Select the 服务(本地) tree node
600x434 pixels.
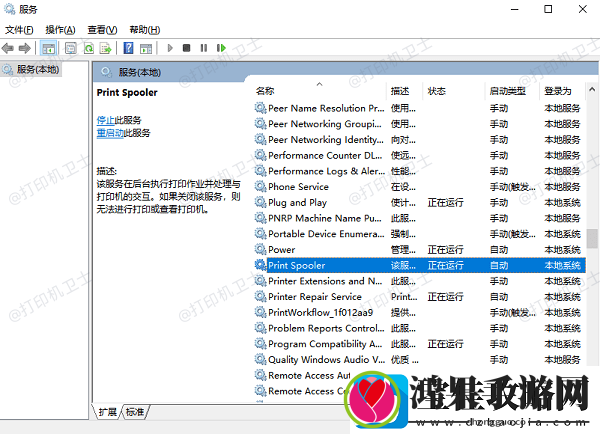[x=31, y=70]
